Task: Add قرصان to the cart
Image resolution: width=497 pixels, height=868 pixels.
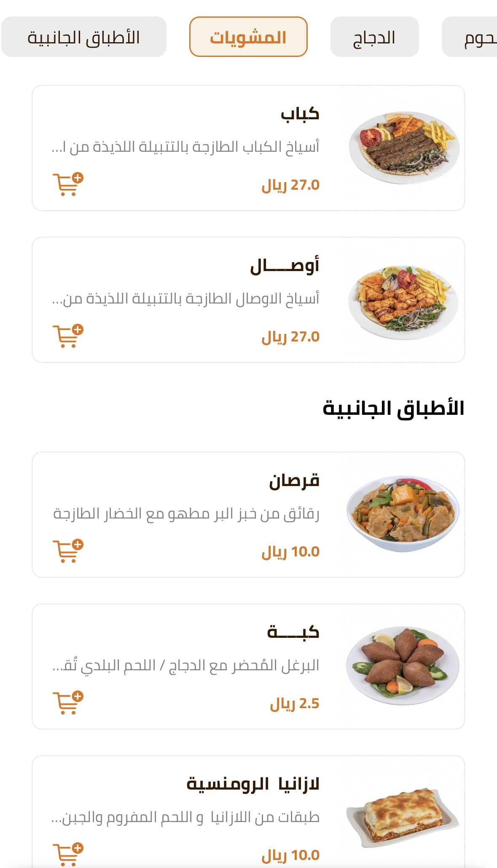Action: [68, 551]
